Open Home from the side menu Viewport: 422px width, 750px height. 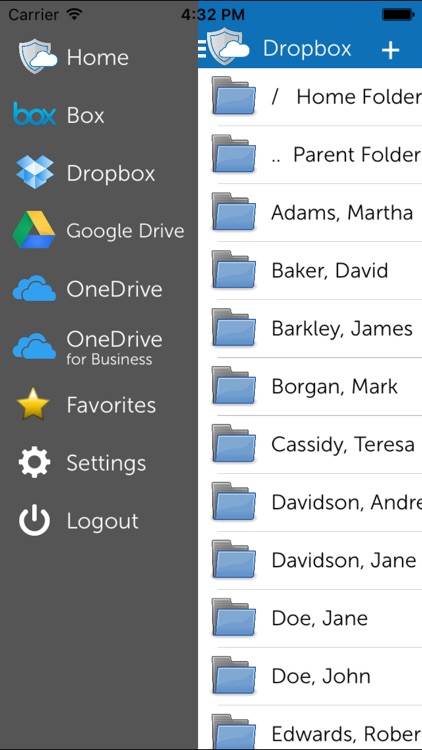[x=98, y=58]
